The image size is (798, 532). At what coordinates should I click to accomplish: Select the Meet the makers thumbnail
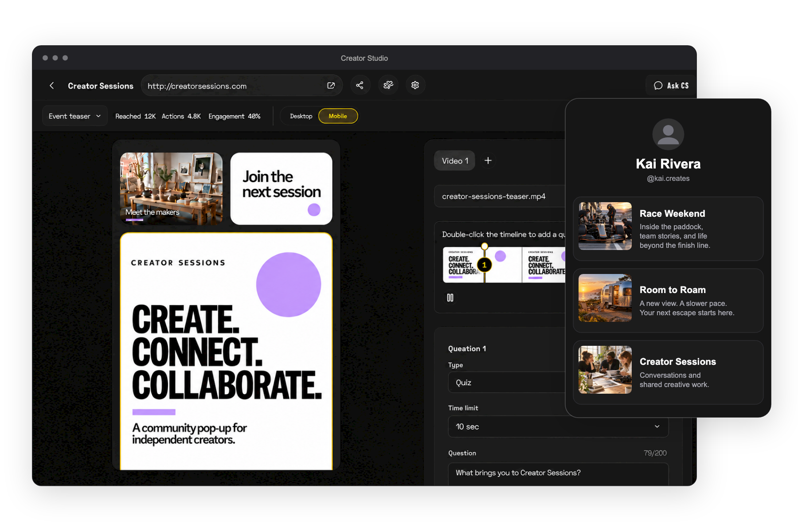coord(171,189)
